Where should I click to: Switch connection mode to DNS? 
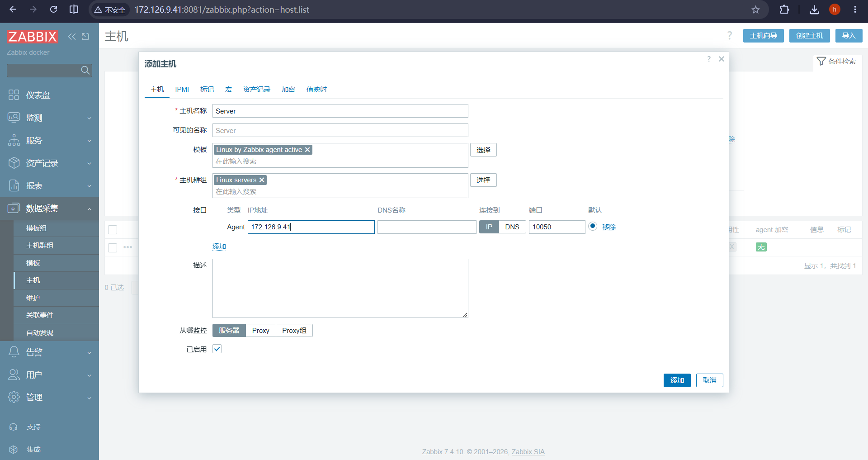(512, 227)
